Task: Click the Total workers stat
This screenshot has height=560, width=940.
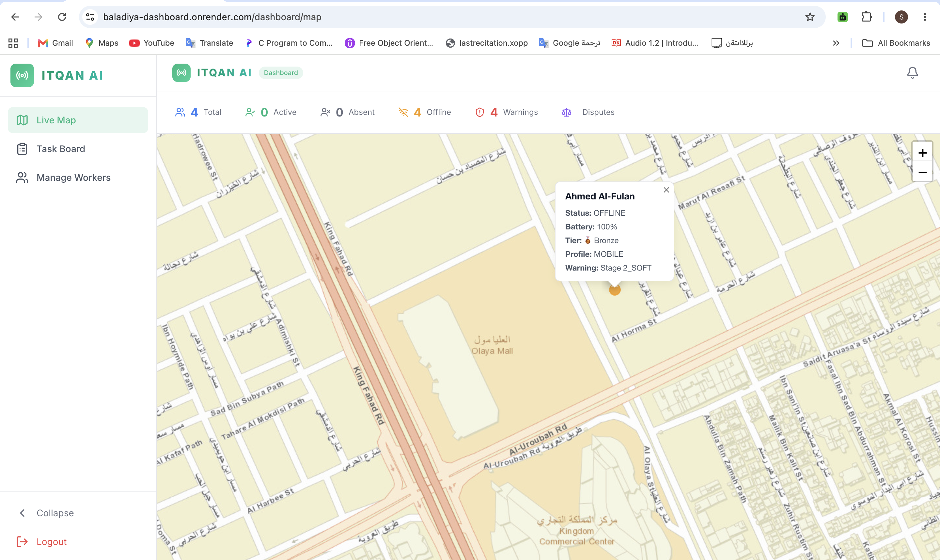Action: click(x=198, y=112)
